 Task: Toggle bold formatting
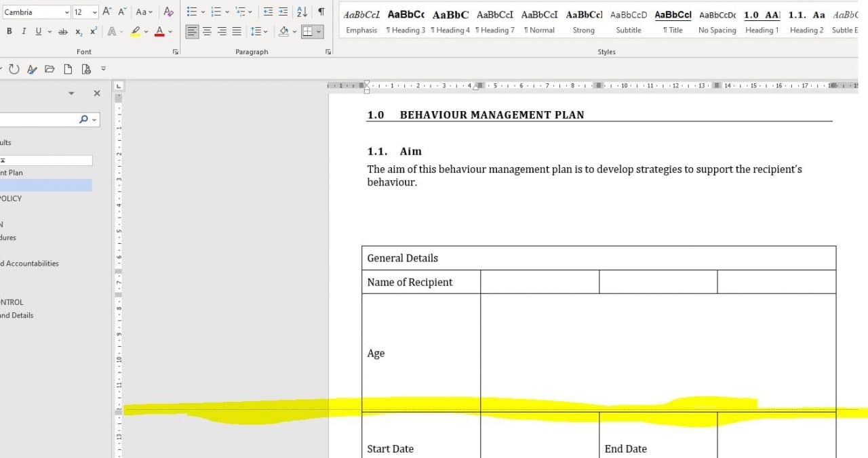pyautogui.click(x=9, y=30)
